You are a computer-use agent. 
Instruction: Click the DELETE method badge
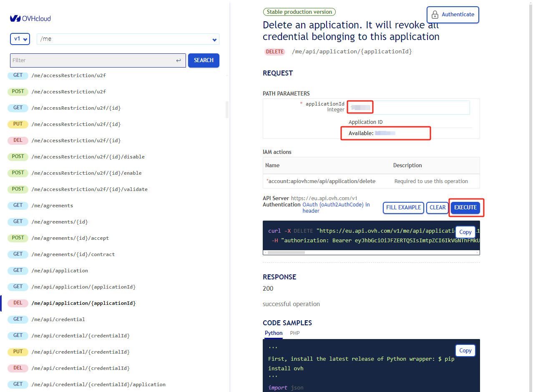(274, 52)
